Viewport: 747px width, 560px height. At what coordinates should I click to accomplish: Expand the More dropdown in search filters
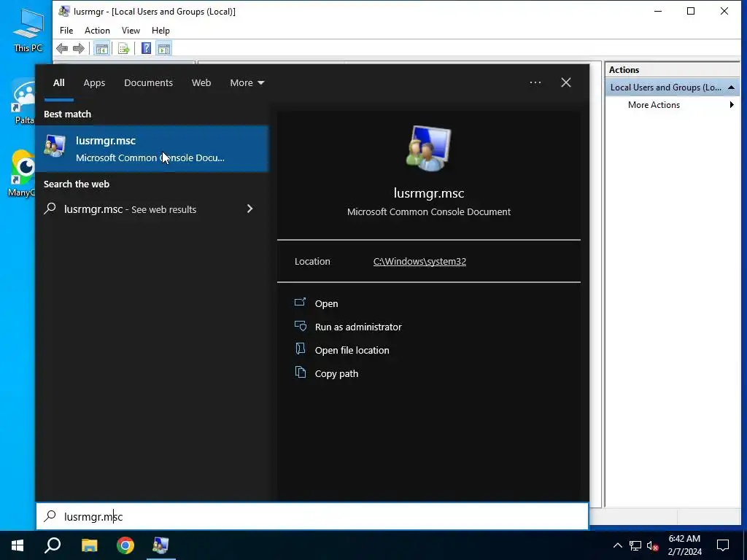click(247, 83)
